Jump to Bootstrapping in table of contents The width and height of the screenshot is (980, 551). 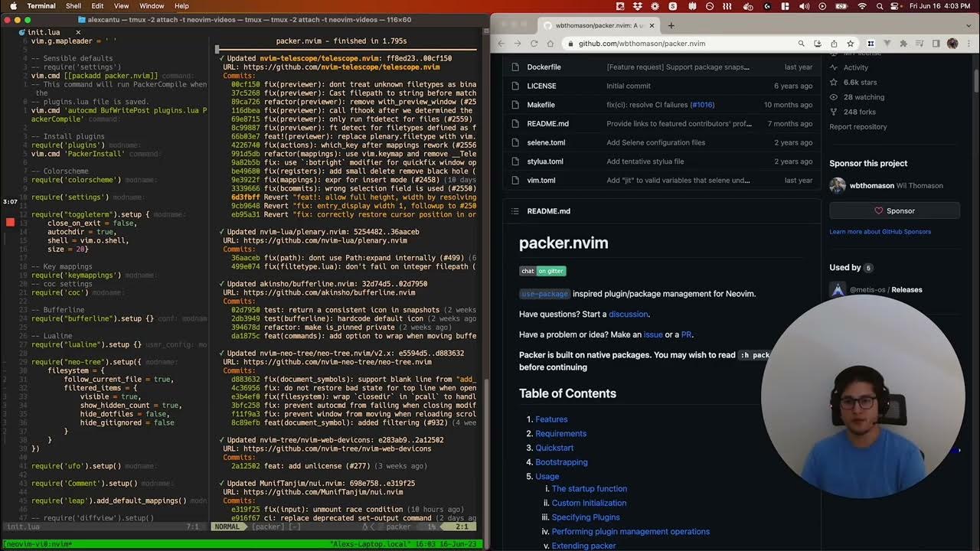point(561,462)
